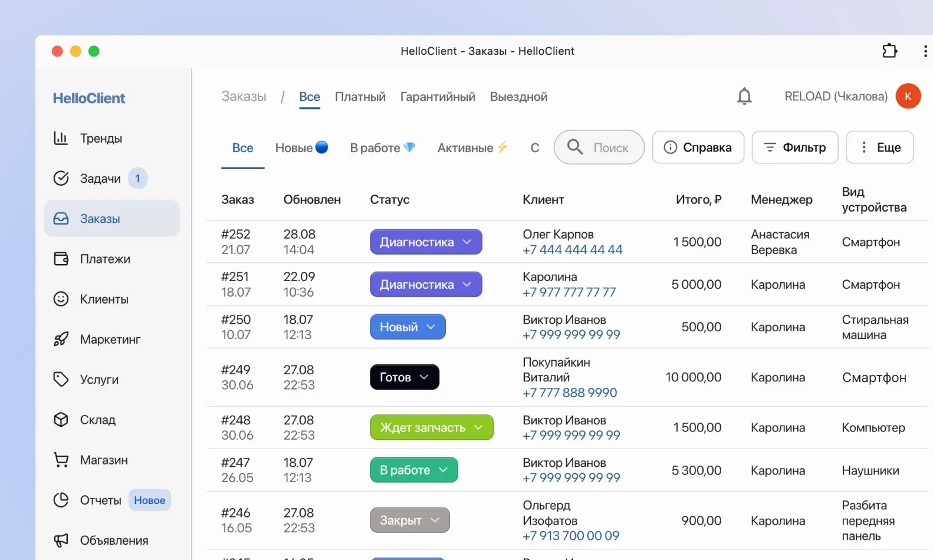The image size is (933, 560).
Task: Open the Диагностика status dropdown for order #251
Action: click(x=426, y=284)
